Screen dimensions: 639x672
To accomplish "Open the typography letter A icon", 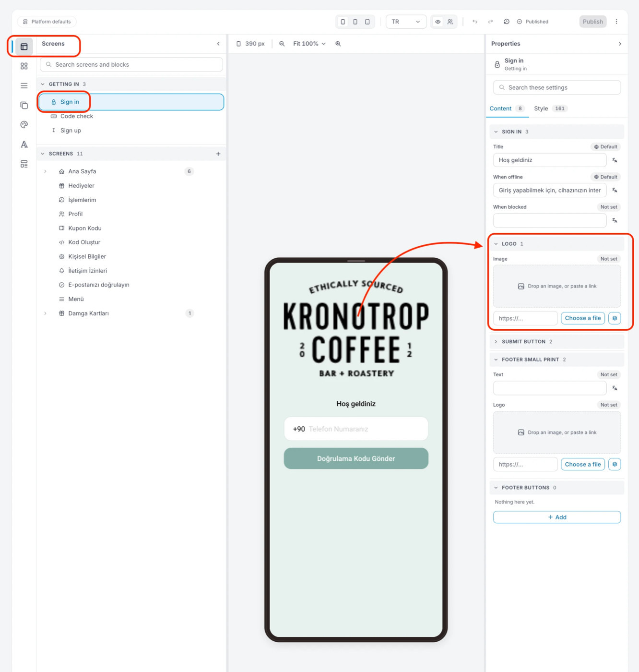I will coord(24,144).
